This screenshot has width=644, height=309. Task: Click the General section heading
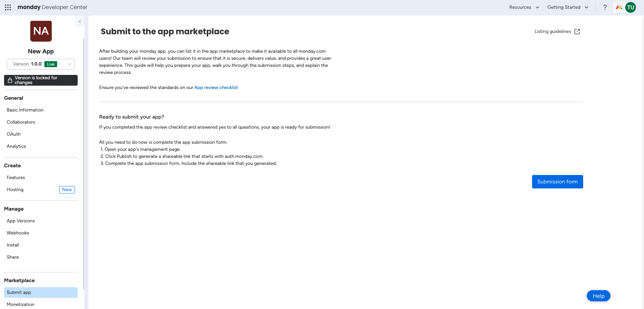pyautogui.click(x=14, y=98)
